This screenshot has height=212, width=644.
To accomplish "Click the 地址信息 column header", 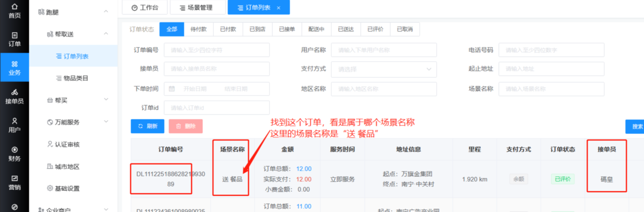I will tap(408, 149).
